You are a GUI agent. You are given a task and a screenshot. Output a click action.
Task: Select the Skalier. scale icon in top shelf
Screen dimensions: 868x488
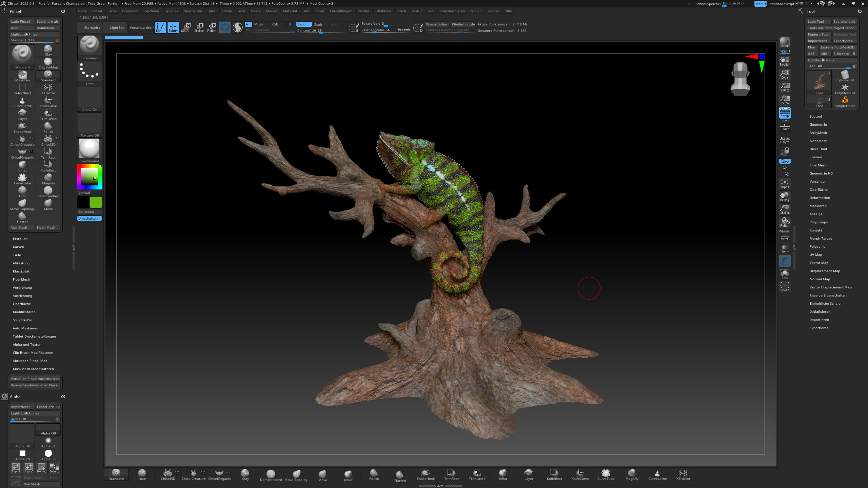pyautogui.click(x=199, y=27)
